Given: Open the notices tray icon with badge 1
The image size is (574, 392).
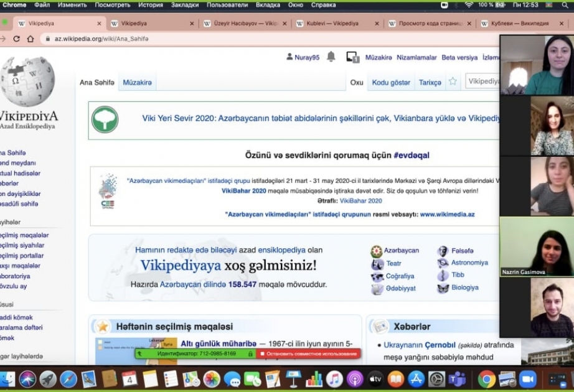Looking at the screenshot, I should [352, 57].
